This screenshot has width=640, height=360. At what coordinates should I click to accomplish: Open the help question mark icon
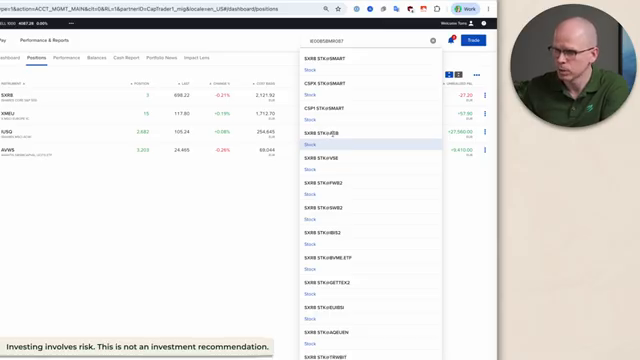(x=484, y=23)
